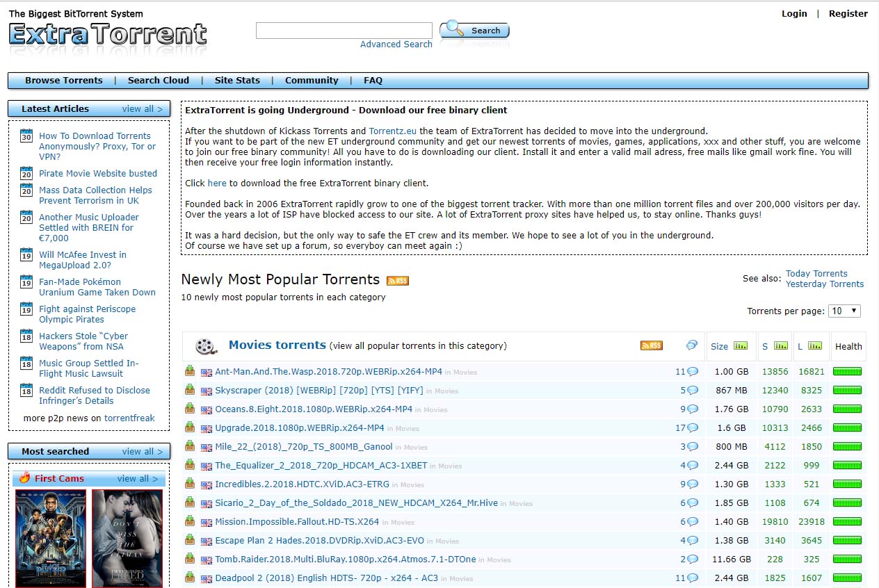
Task: Click view all in Most searched header
Action: click(142, 451)
